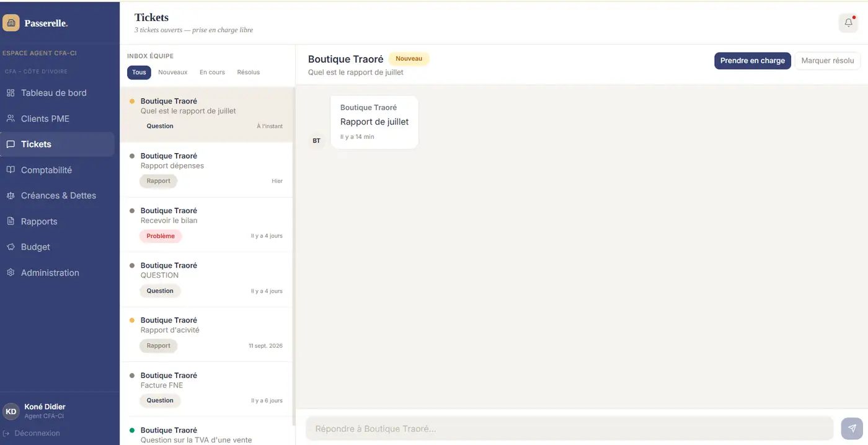The height and width of the screenshot is (445, 868).
Task: Go to Administration settings
Action: coord(57,273)
